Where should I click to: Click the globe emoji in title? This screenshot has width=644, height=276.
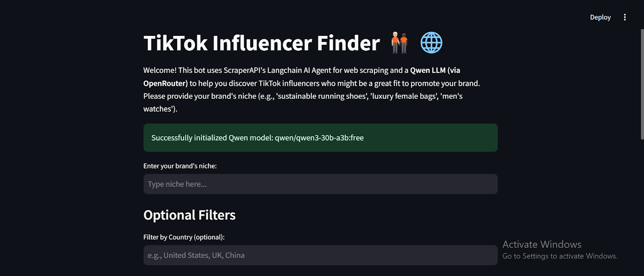[x=431, y=43]
